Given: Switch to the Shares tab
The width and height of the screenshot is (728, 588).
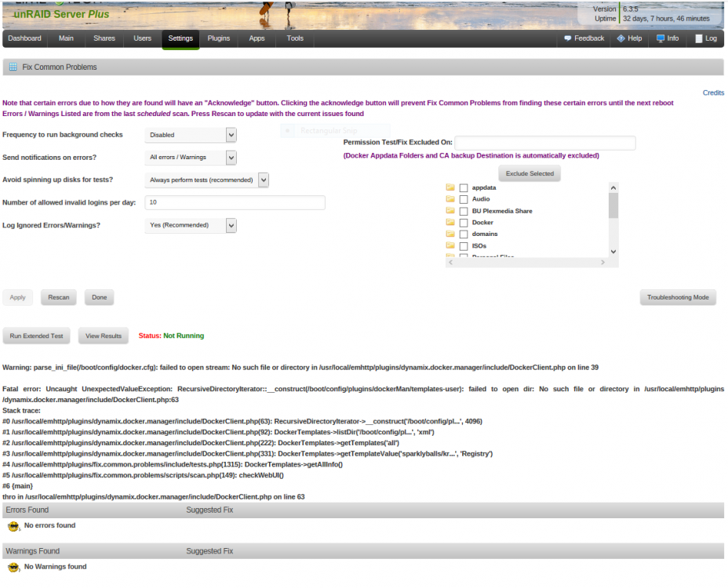Looking at the screenshot, I should (x=104, y=38).
